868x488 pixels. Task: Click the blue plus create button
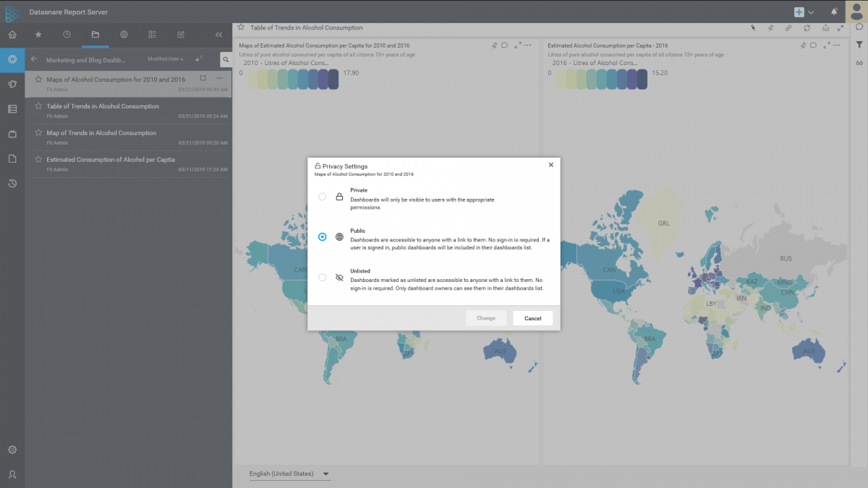[x=799, y=12]
